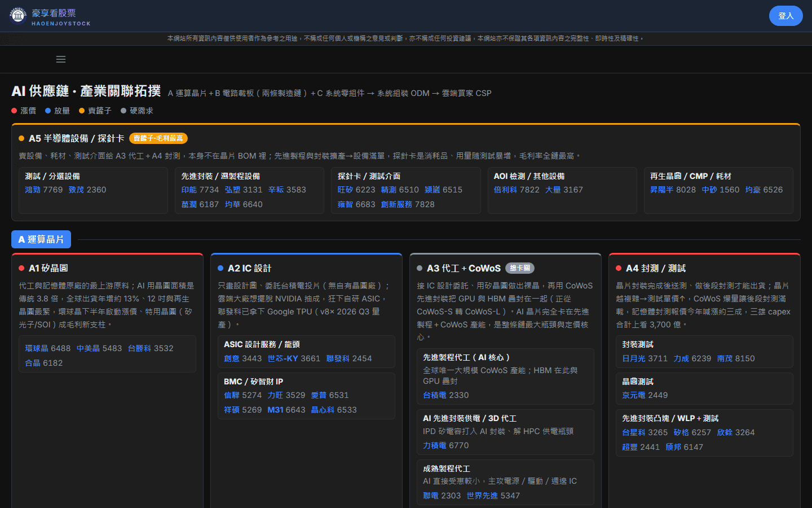Open stock link 台星科 3265

tap(645, 432)
